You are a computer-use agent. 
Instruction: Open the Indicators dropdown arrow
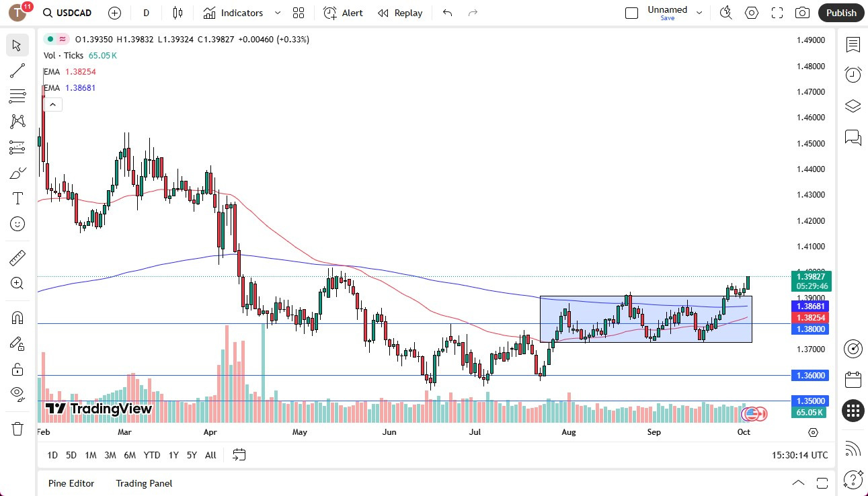click(x=276, y=13)
